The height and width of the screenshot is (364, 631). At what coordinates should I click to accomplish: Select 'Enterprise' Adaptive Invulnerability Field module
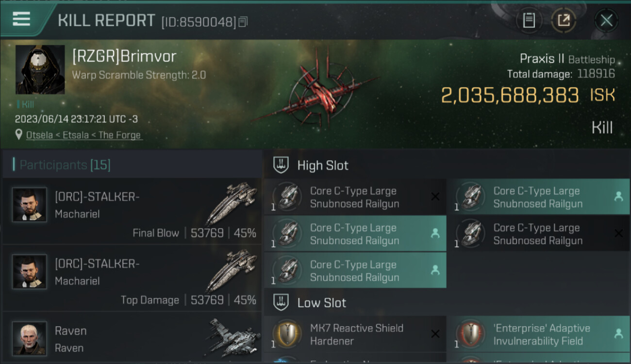(538, 334)
